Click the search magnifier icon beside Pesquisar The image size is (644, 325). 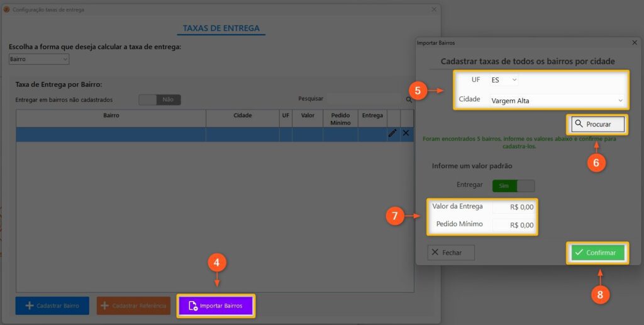click(409, 100)
